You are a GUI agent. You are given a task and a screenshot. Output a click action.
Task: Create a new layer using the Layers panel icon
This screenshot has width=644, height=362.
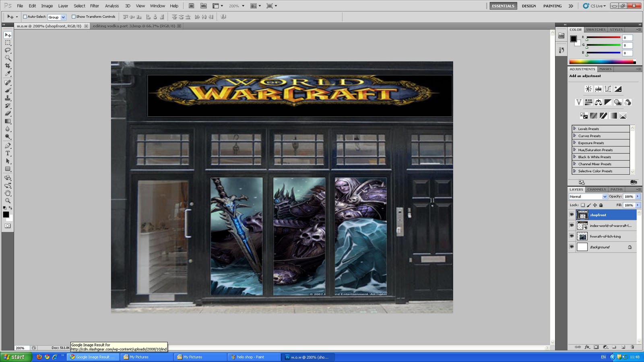click(623, 347)
